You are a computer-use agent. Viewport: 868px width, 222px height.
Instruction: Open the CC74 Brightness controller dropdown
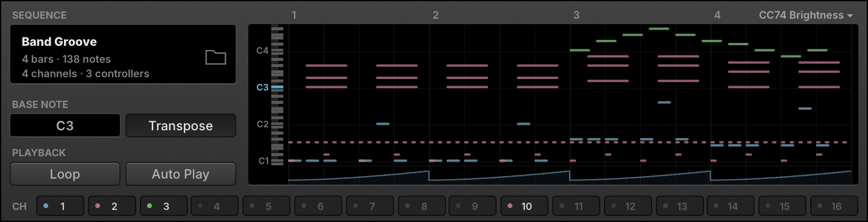[x=806, y=15]
